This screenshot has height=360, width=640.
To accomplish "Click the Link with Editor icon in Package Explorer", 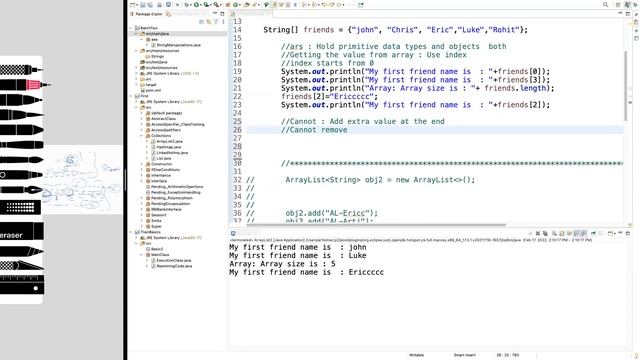I will point(209,22).
